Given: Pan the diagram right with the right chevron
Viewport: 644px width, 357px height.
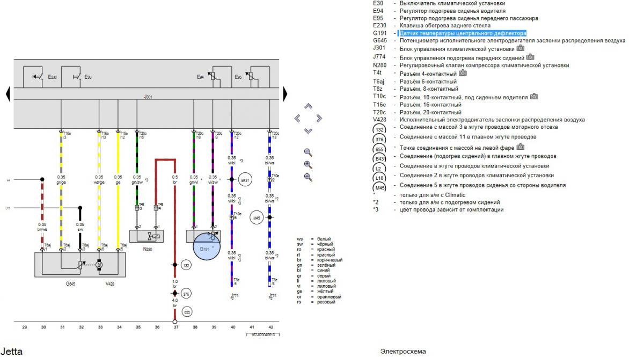Looking at the screenshot, I should coord(319,118).
